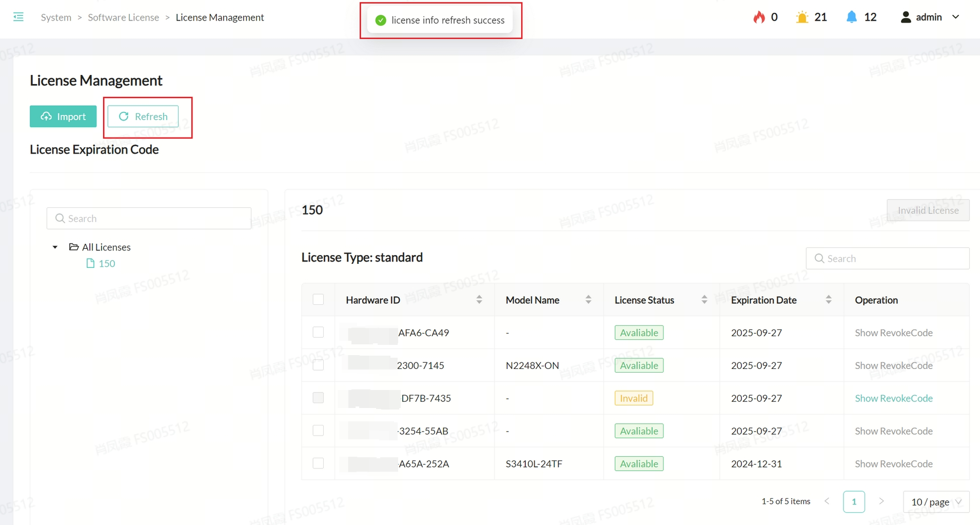Sort by License Status sort arrows
Screen dimensions: 980x525
pos(704,300)
